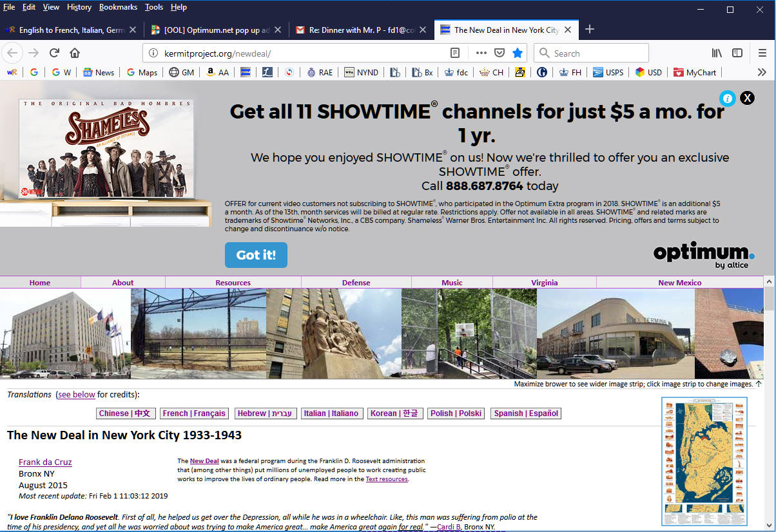
Task: Close the Showtime ad with X
Action: click(746, 98)
